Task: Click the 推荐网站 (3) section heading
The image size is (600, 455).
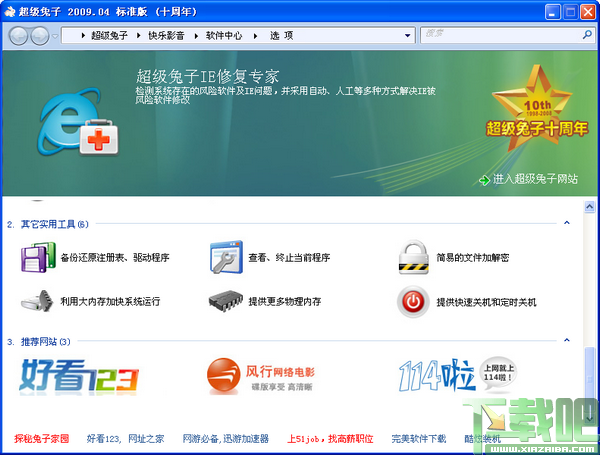Action: pos(46,342)
